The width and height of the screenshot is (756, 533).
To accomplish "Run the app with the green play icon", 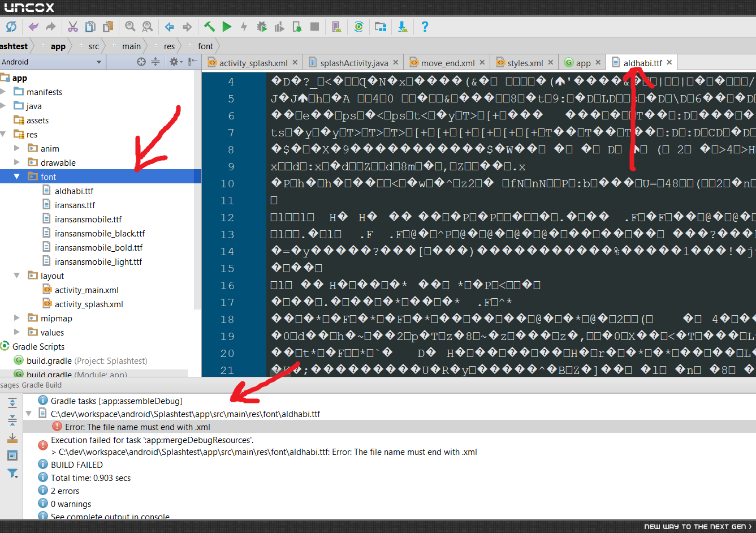I will click(x=227, y=27).
